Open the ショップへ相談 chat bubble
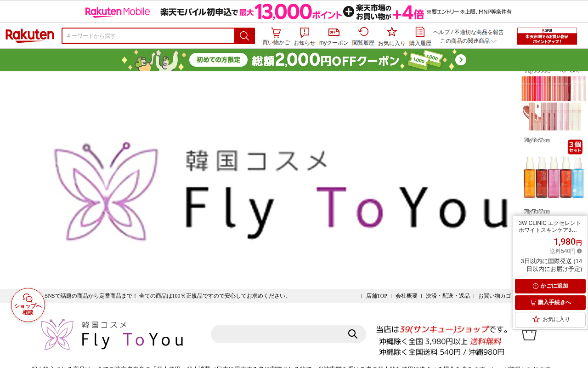The width and height of the screenshot is (588, 368). (28, 305)
